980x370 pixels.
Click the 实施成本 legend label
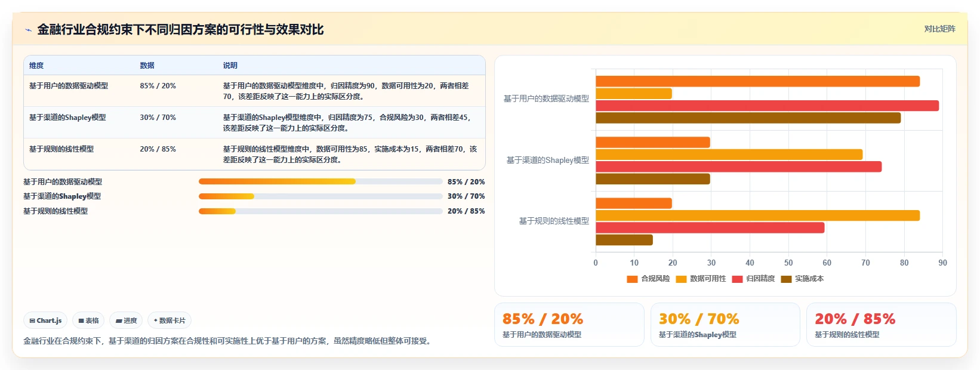809,279
